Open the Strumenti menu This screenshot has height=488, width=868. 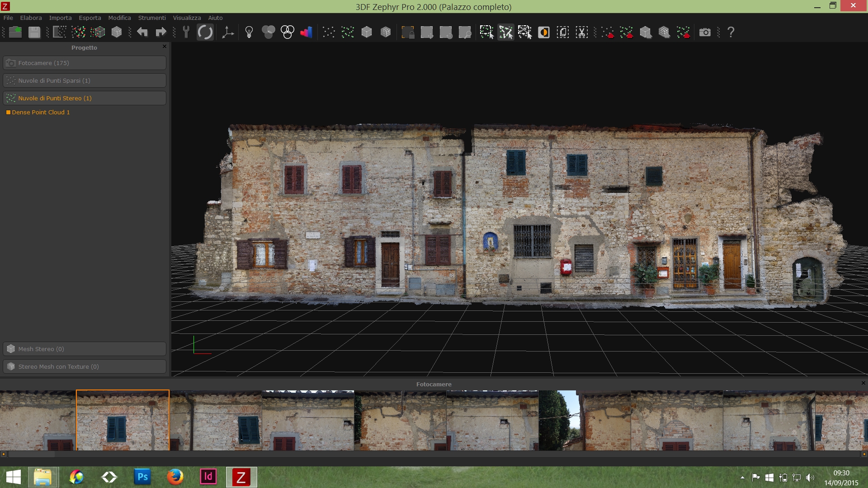click(x=152, y=18)
